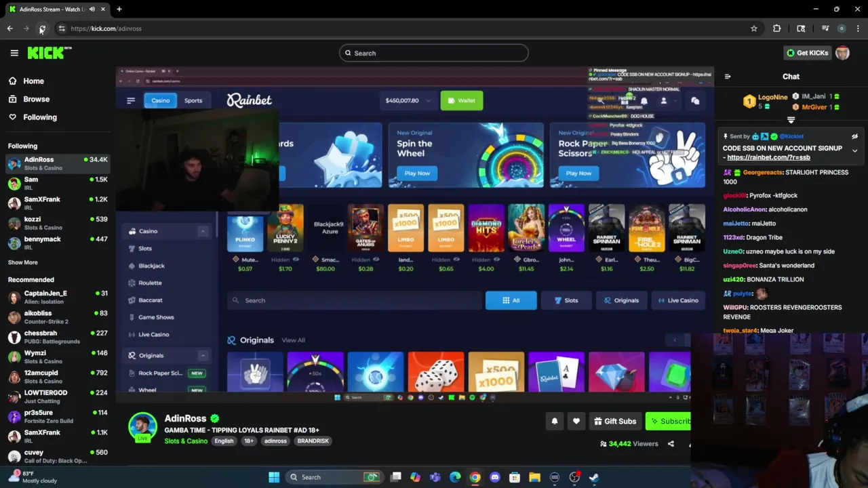Image resolution: width=868 pixels, height=488 pixels.
Task: Open 12amcupid recommended channel
Action: [57, 377]
